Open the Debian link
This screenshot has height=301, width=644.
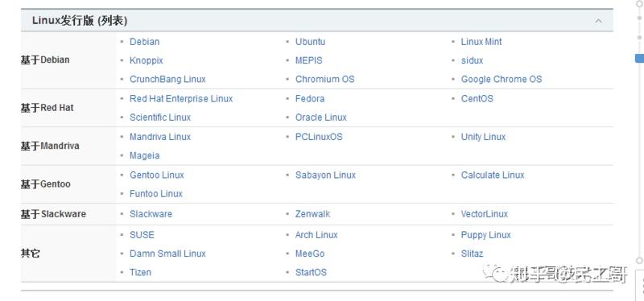point(145,42)
